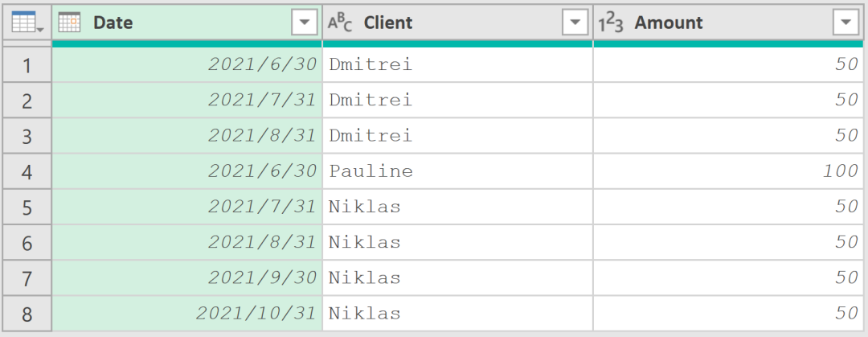Click the Date column data type icon

click(x=70, y=23)
